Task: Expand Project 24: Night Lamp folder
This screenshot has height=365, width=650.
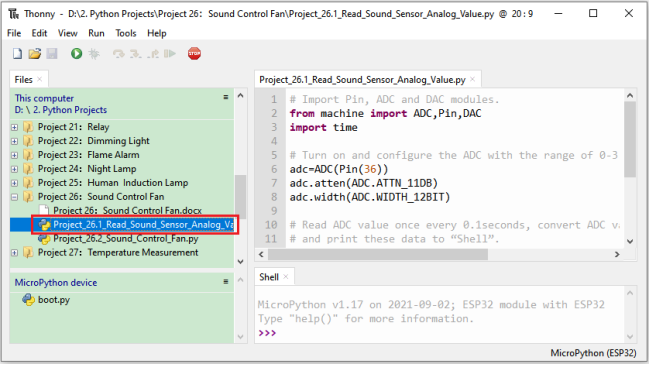Action: (x=15, y=169)
